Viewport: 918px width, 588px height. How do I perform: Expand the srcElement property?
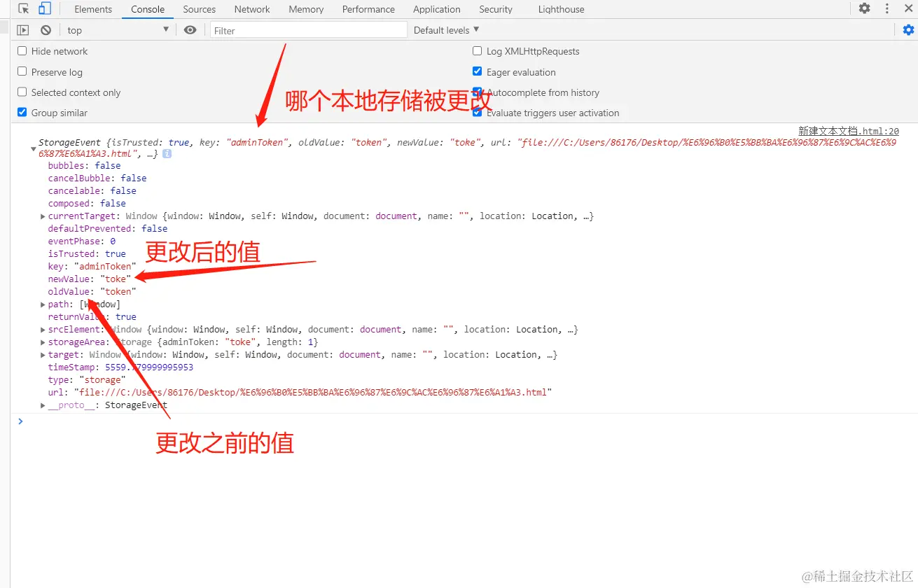click(43, 330)
